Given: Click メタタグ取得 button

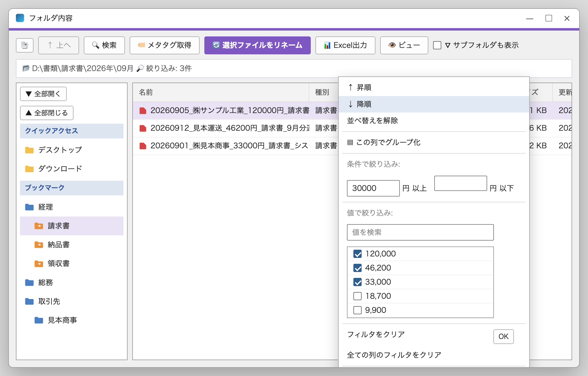Looking at the screenshot, I should (x=165, y=45).
